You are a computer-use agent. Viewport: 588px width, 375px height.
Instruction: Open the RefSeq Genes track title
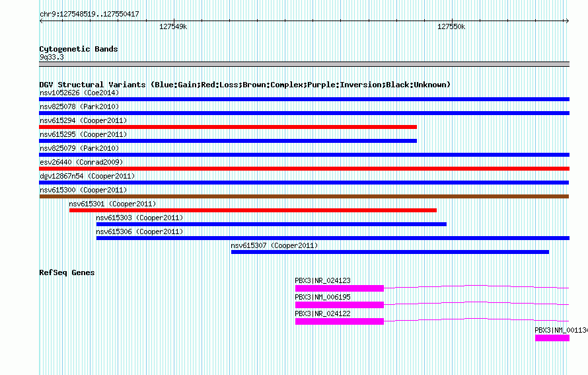click(x=67, y=272)
